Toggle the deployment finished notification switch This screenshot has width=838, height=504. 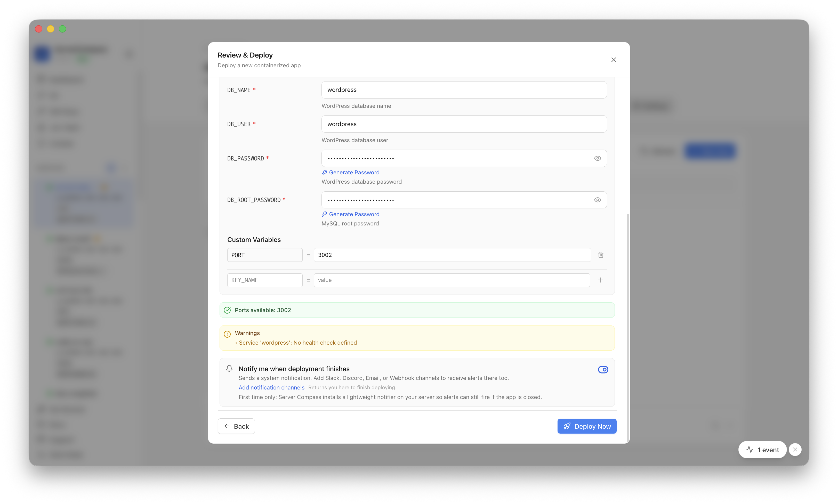(x=603, y=370)
